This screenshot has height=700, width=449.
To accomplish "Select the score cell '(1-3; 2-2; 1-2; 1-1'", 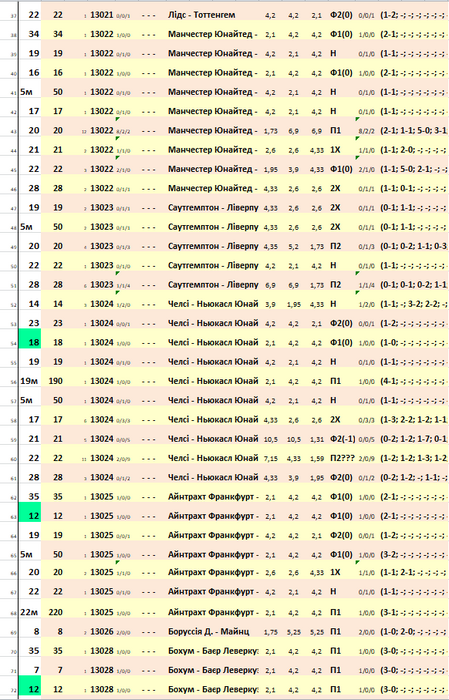I will pos(413,419).
